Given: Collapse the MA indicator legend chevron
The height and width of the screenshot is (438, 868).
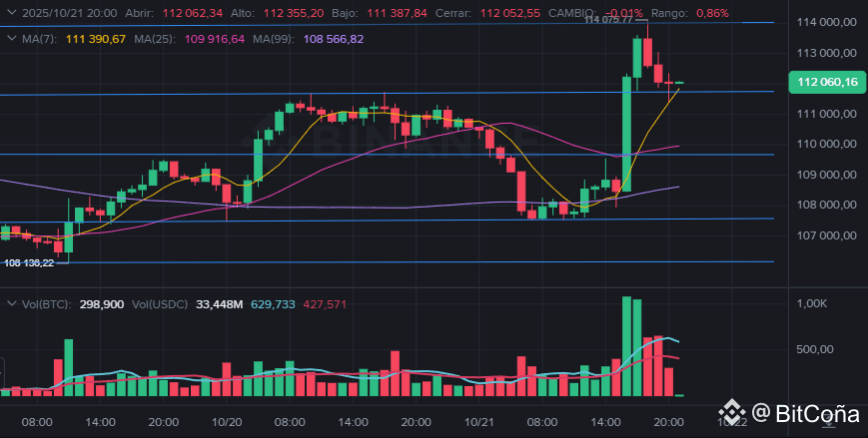Looking at the screenshot, I should tap(11, 39).
